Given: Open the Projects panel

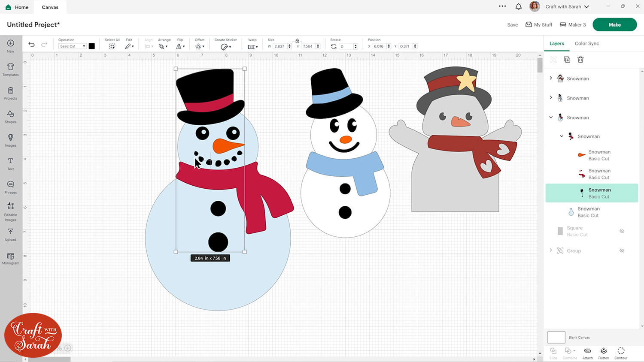Looking at the screenshot, I should pos(10,93).
